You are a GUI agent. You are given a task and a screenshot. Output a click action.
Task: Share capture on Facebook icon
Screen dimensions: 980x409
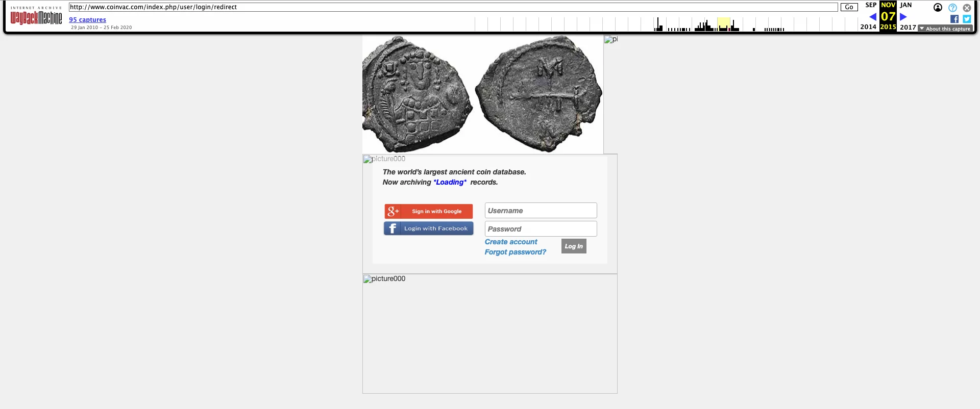click(x=954, y=19)
